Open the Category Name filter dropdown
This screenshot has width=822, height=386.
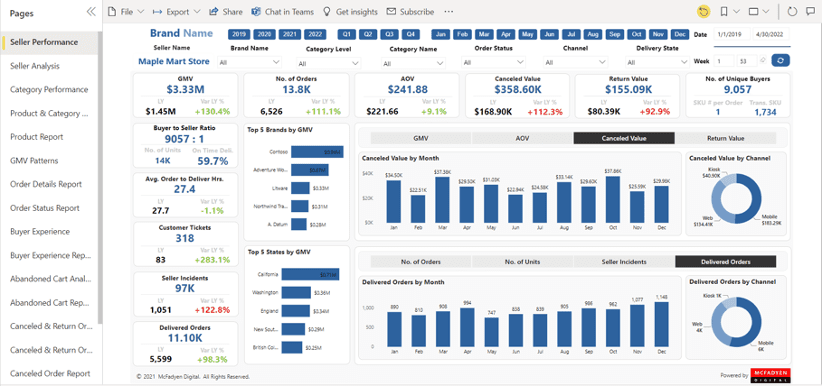point(413,63)
